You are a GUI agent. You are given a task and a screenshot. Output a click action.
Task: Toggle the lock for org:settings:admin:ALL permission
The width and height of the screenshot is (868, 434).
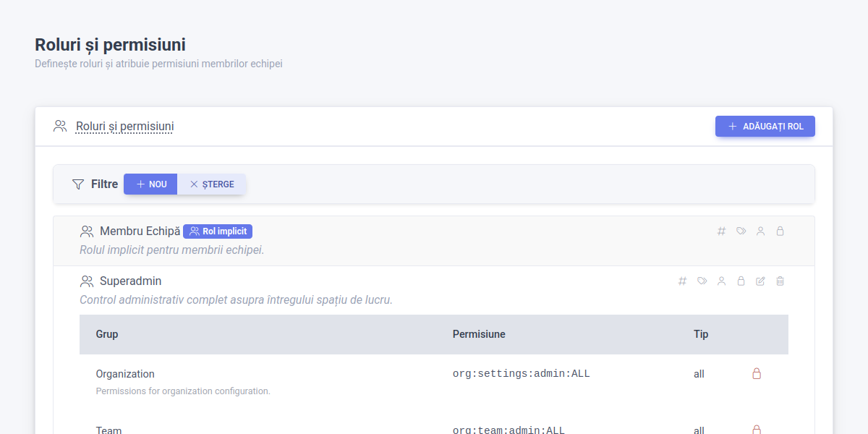[756, 373]
